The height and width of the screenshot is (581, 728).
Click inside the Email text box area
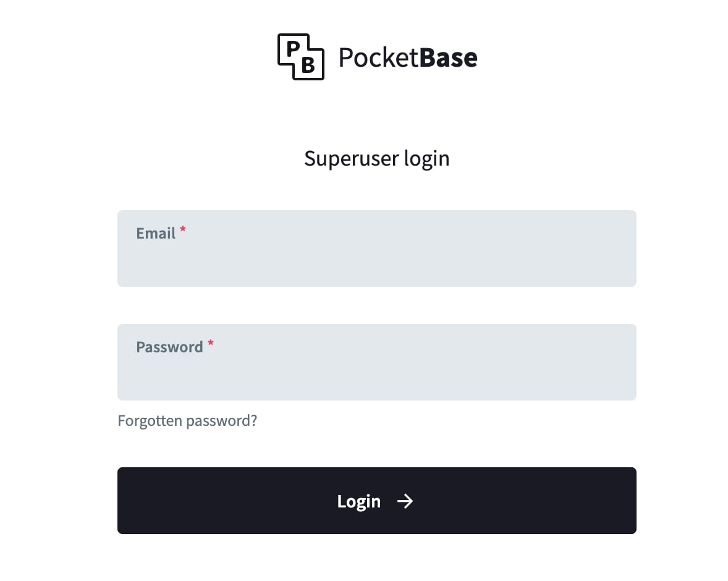point(377,260)
